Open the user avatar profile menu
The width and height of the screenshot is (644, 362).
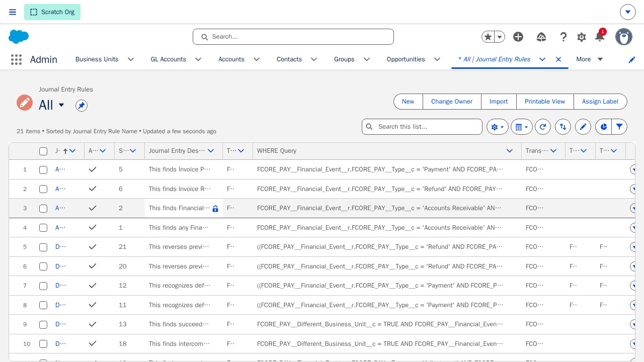(x=624, y=37)
